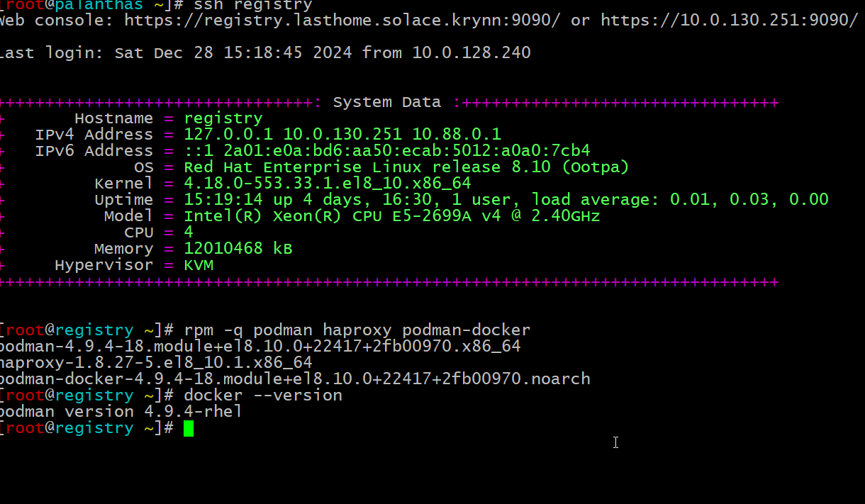This screenshot has width=865, height=504.
Task: Open the registry.lasthome.solace.krynn:9090 web console URL
Action: tap(342, 20)
